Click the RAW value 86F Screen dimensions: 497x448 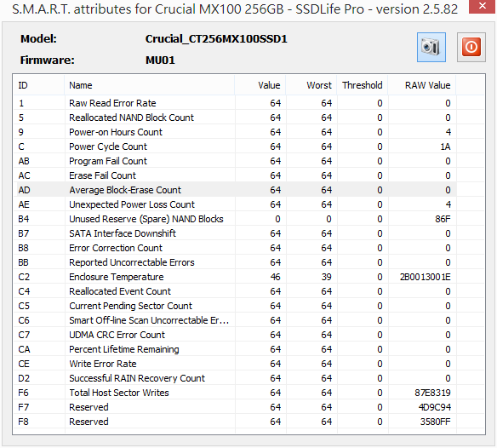pyautogui.click(x=443, y=219)
